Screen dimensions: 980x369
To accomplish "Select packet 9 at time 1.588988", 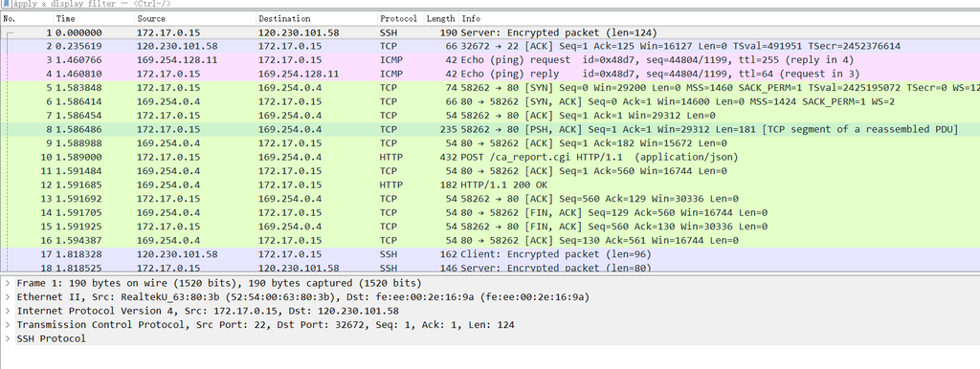I will pyautogui.click(x=490, y=143).
